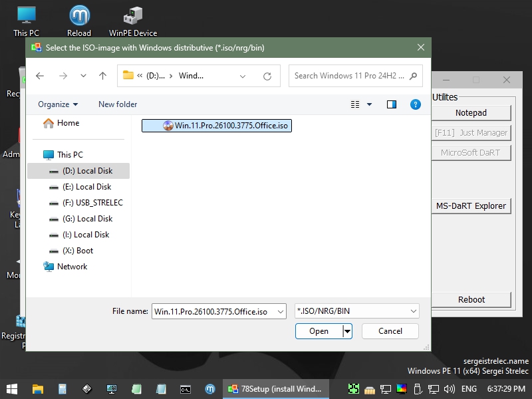Image resolution: width=532 pixels, height=399 pixels.
Task: Click the New folder button
Action: [118, 104]
